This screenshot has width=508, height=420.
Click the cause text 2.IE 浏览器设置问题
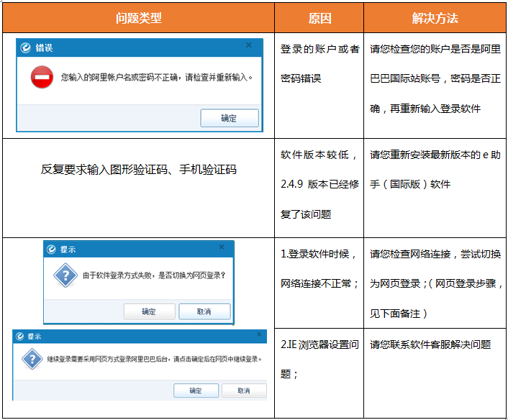(319, 359)
